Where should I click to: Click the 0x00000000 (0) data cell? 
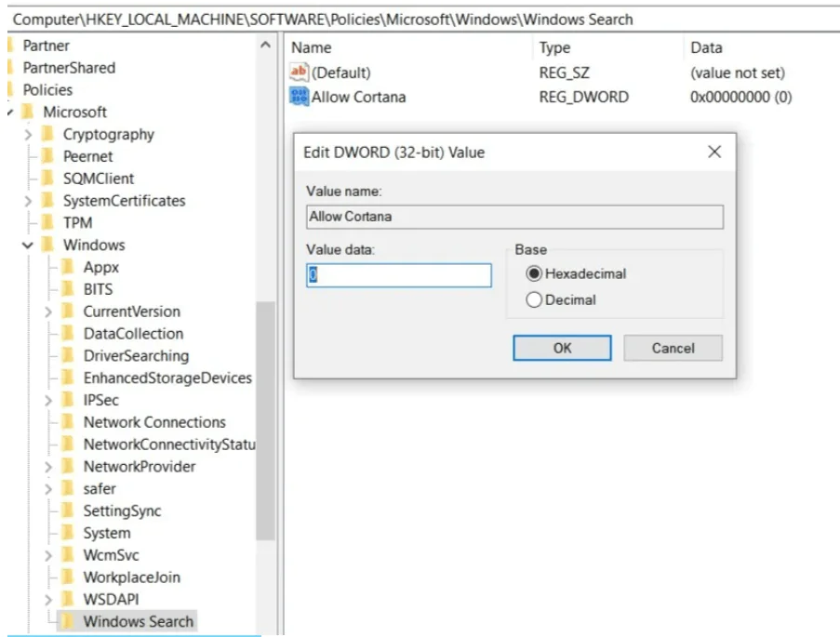tap(740, 97)
